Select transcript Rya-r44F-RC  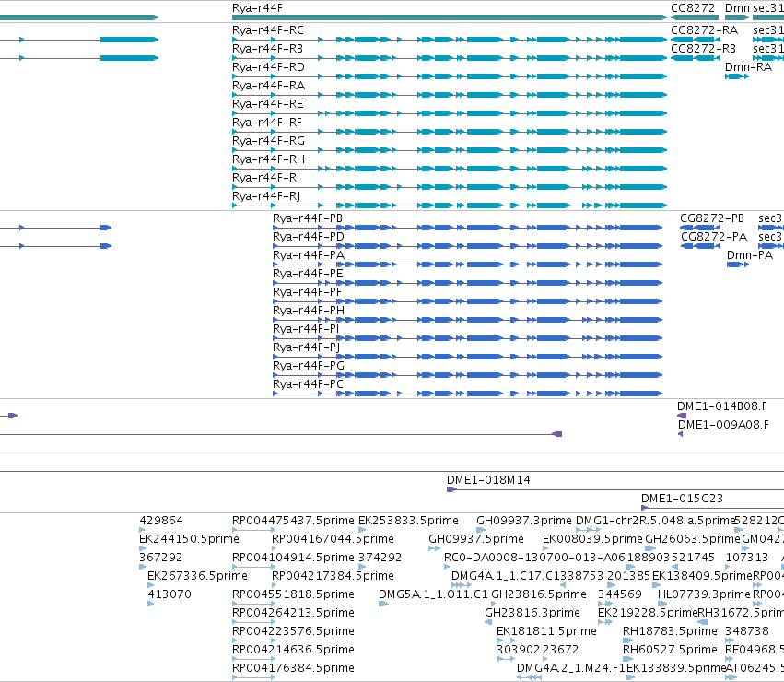[x=267, y=30]
